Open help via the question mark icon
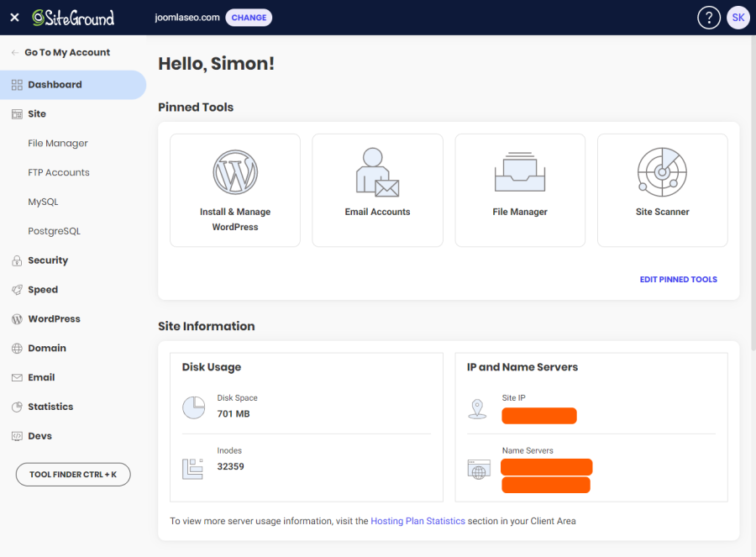Image resolution: width=756 pixels, height=557 pixels. coord(708,17)
